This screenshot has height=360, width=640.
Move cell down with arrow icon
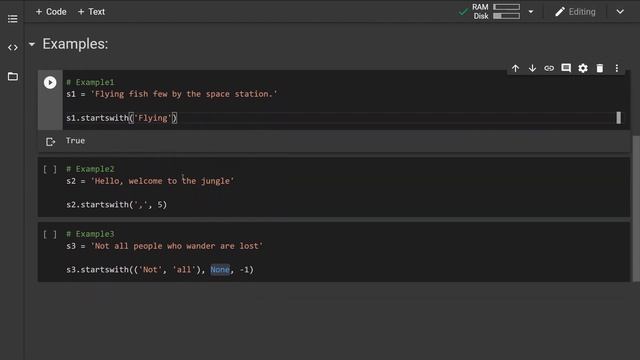pyautogui.click(x=532, y=68)
